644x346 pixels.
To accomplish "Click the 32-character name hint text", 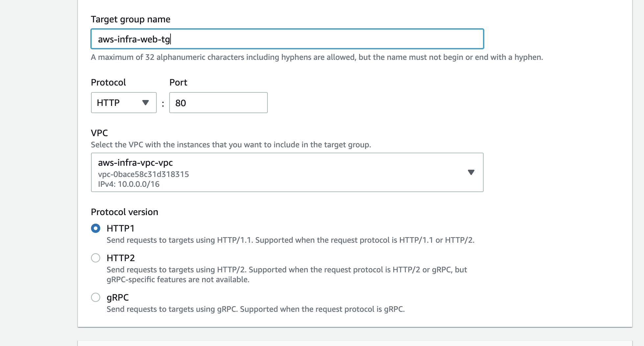I will point(316,57).
